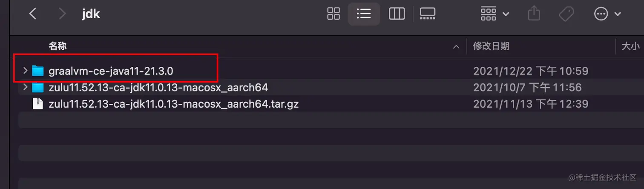Toggle sort direction caret in name column
Image resolution: width=644 pixels, height=189 pixels.
point(456,46)
